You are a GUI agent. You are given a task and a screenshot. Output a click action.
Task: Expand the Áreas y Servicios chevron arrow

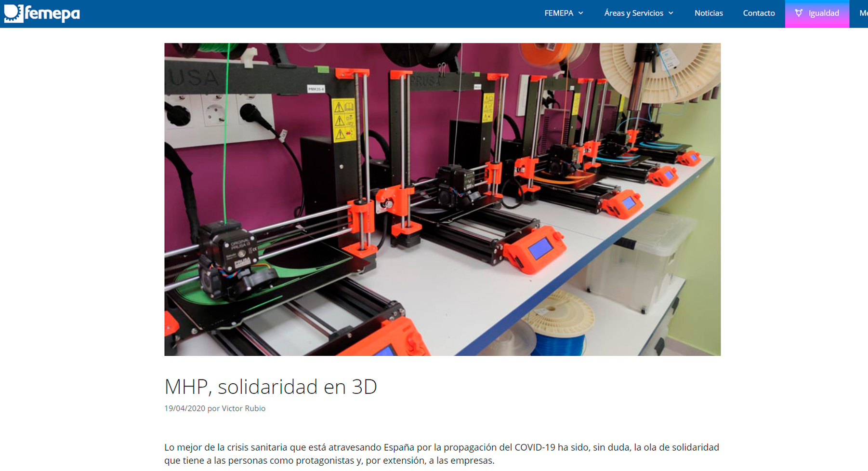pos(671,13)
